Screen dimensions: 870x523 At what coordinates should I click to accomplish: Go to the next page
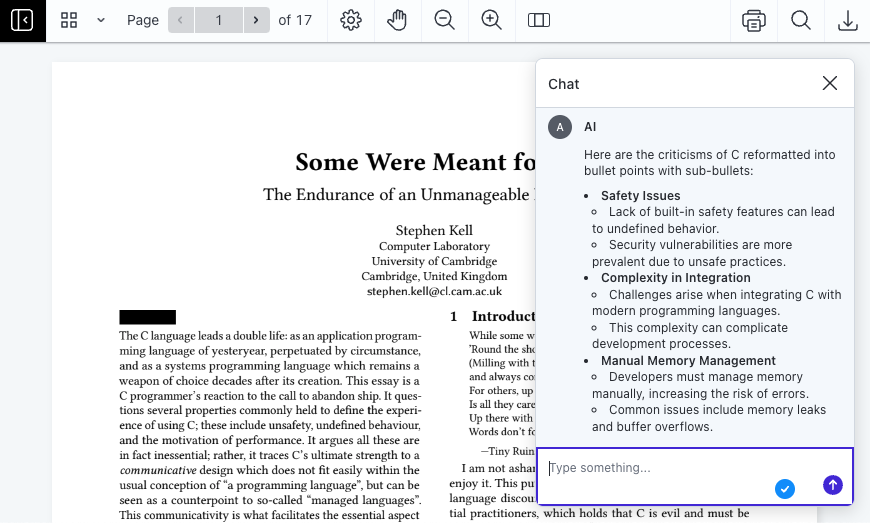pos(257,20)
